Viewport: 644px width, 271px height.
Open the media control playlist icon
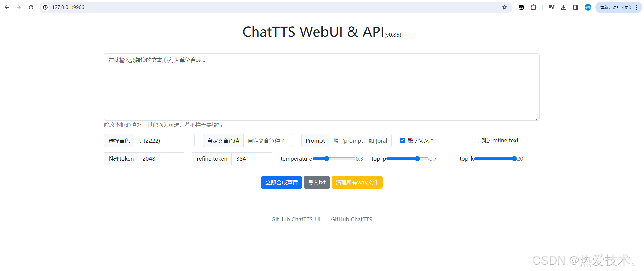(x=552, y=7)
